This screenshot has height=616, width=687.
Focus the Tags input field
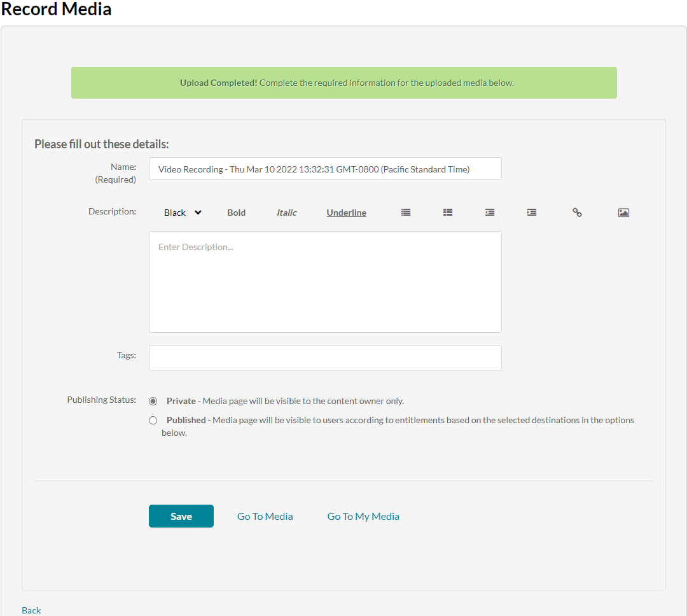click(325, 358)
